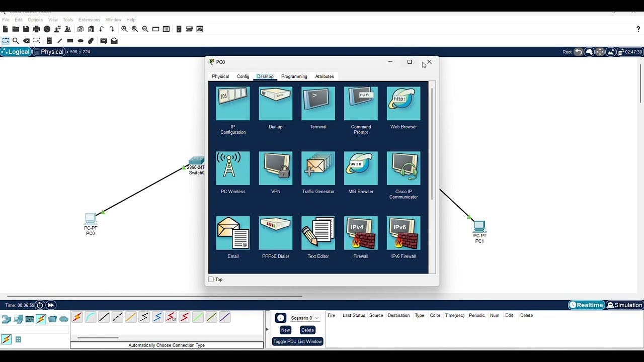Image resolution: width=644 pixels, height=362 pixels.
Task: Open the MIB Browser
Action: tap(361, 168)
